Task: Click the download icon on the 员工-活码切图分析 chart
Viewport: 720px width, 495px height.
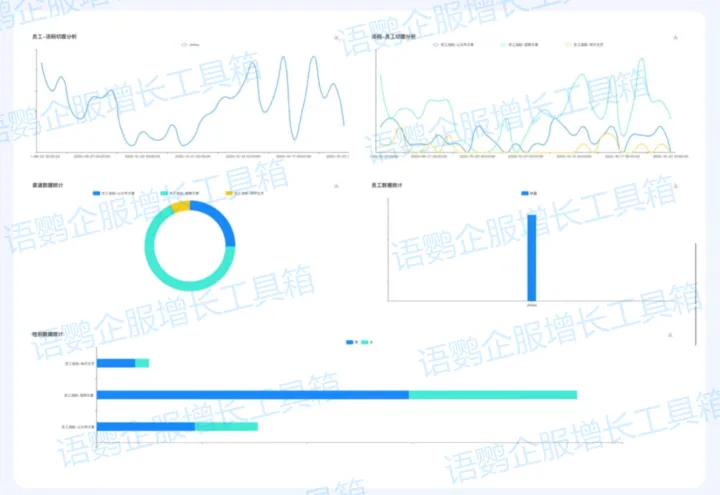Action: pyautogui.click(x=336, y=37)
